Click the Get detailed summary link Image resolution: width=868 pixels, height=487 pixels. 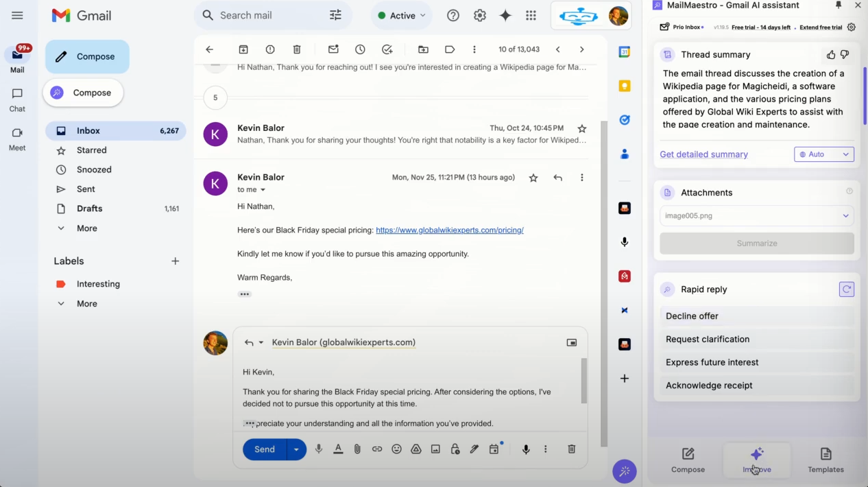coord(703,154)
